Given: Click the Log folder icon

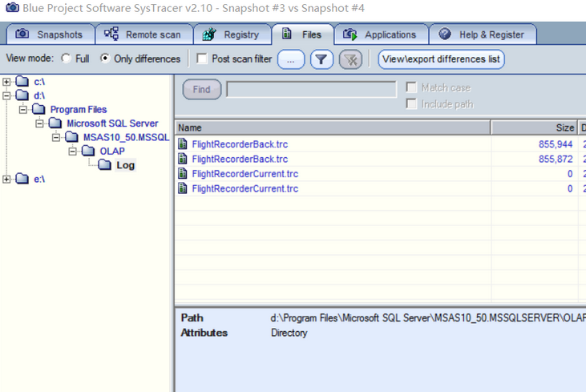Looking at the screenshot, I should [104, 164].
